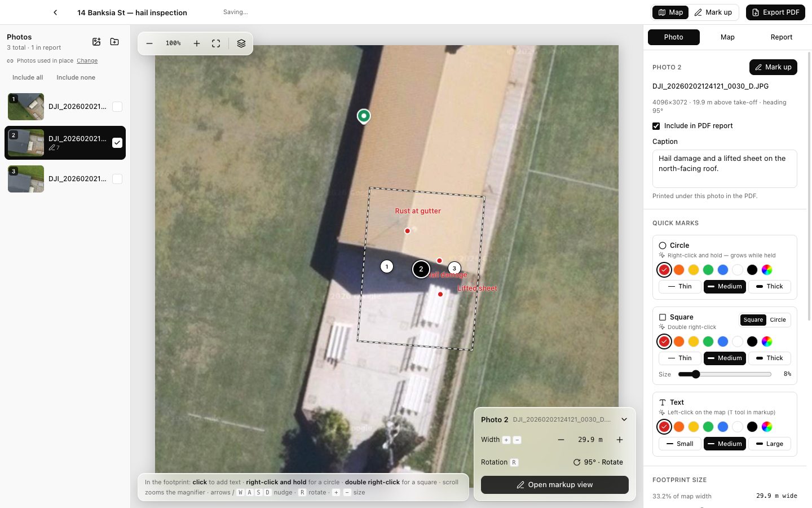
Task: Zoom in with the map toolbar plus icon
Action: 197,43
